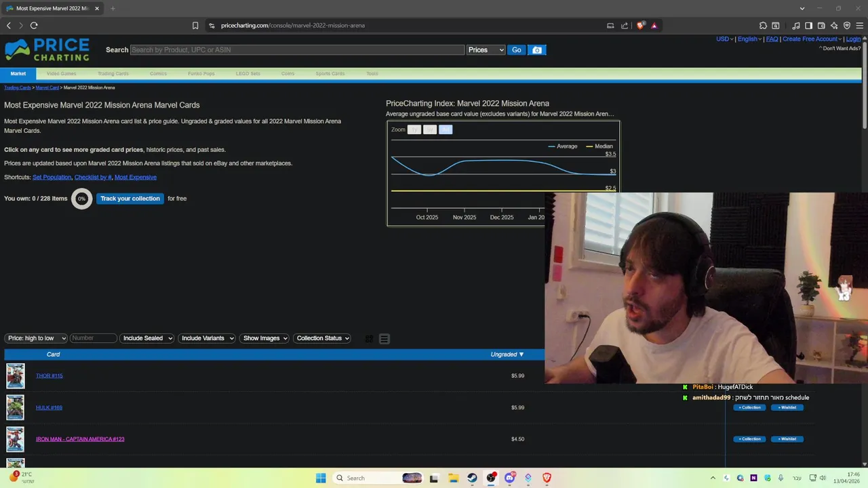This screenshot has width=868, height=488.
Task: Click the product search input field
Action: point(297,50)
